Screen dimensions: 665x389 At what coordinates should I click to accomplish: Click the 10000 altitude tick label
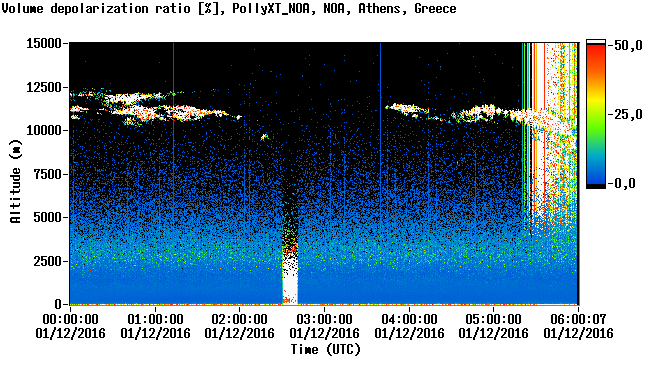[44, 131]
